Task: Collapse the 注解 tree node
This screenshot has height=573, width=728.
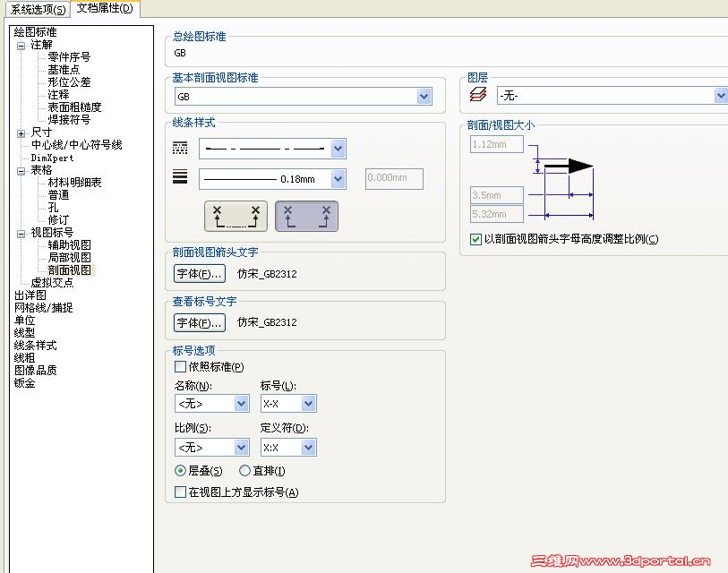Action: pyautogui.click(x=21, y=46)
